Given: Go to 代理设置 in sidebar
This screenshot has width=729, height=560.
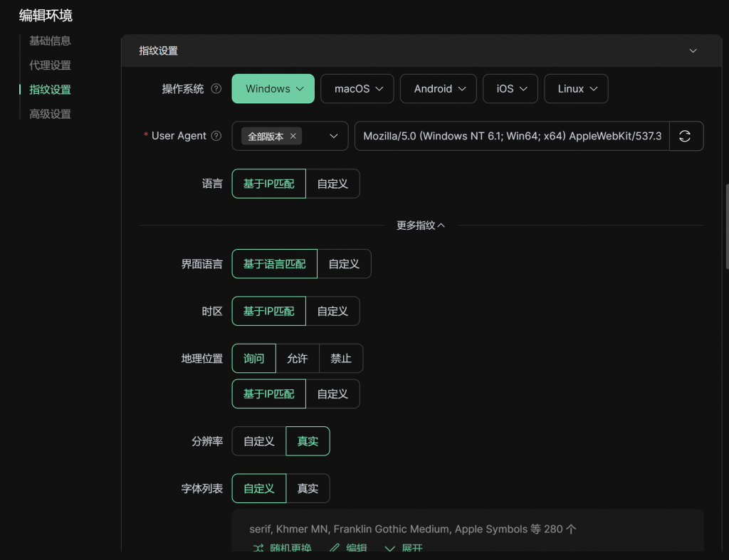Looking at the screenshot, I should click(x=50, y=65).
